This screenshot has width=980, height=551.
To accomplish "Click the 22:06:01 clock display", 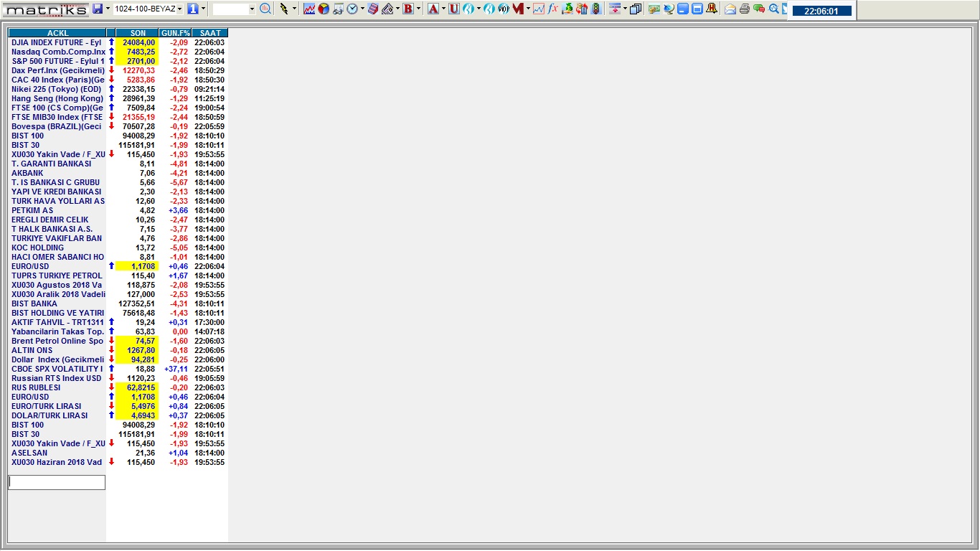I will point(821,11).
